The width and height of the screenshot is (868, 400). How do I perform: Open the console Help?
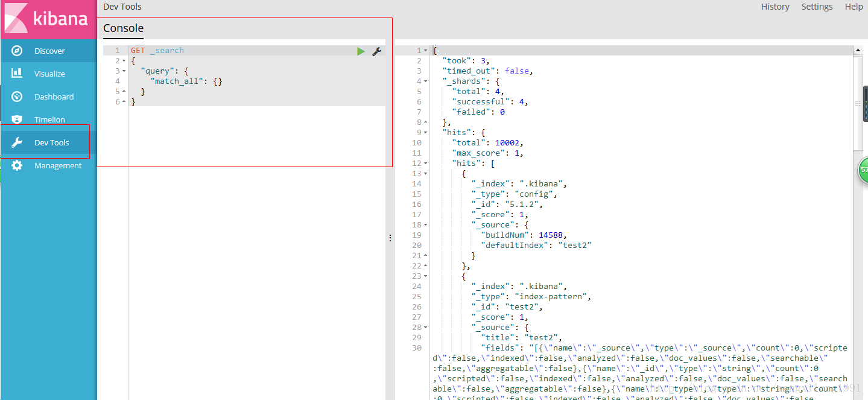[x=854, y=7]
